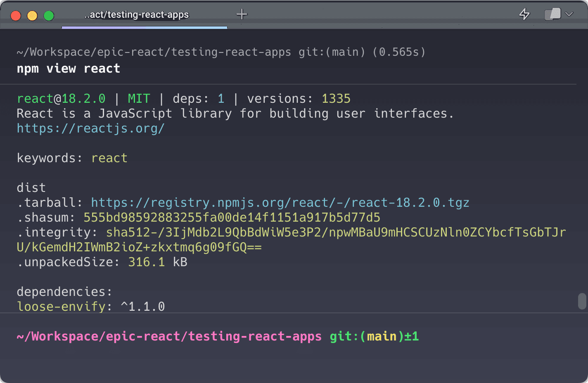
Task: Maximize the window using green button
Action: point(49,16)
